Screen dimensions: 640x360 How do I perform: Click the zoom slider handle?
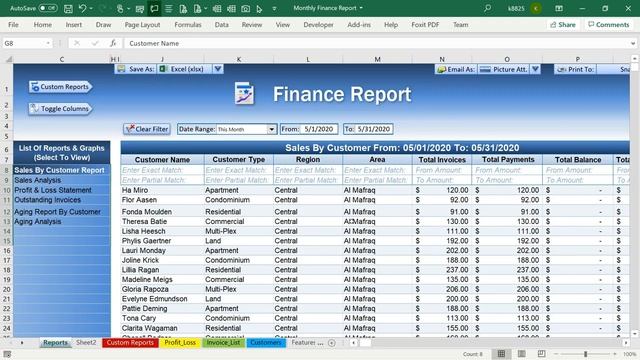point(585,354)
